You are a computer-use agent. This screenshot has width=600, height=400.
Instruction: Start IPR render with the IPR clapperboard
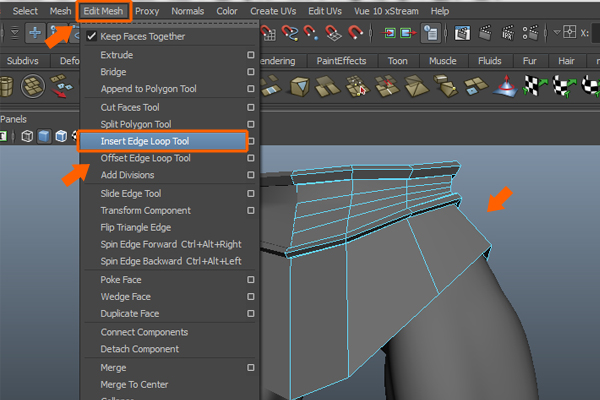pyautogui.click(x=508, y=33)
